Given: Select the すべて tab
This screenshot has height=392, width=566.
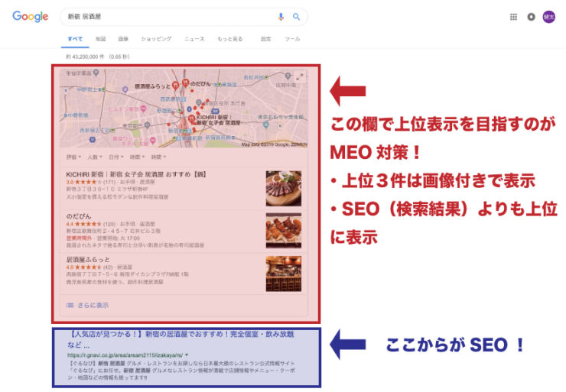Looking at the screenshot, I should 75,39.
